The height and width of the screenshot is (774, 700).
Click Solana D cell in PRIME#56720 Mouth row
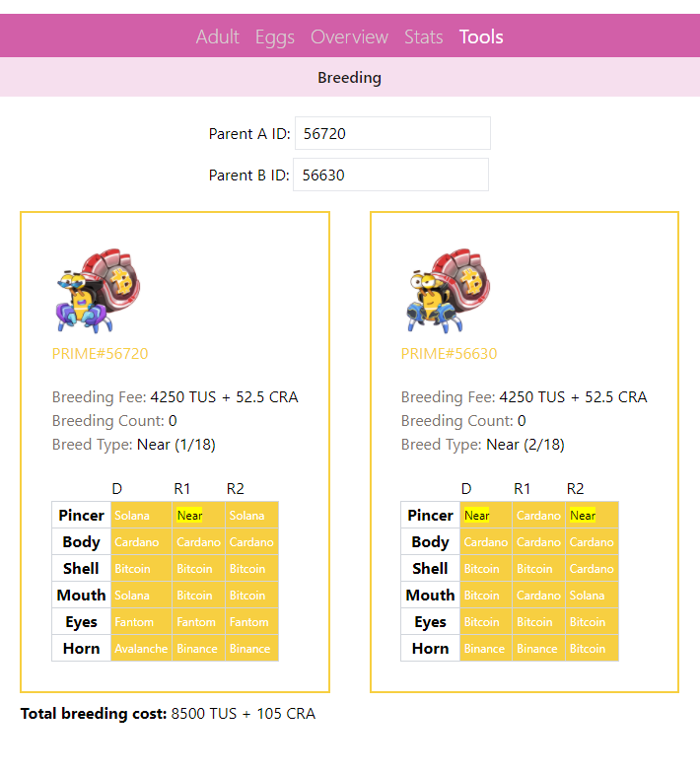pyautogui.click(x=141, y=595)
